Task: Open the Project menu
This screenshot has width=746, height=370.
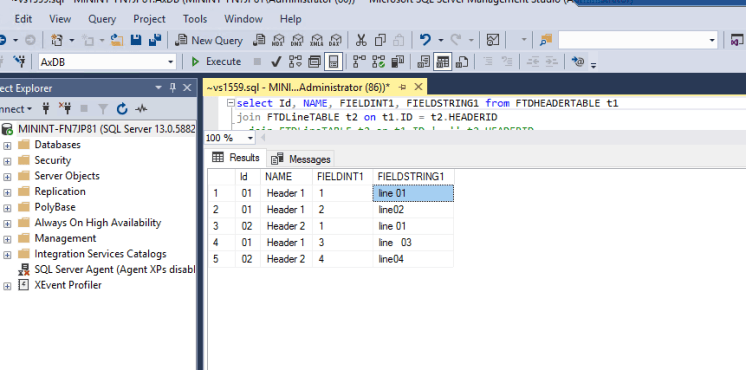Action: click(149, 19)
